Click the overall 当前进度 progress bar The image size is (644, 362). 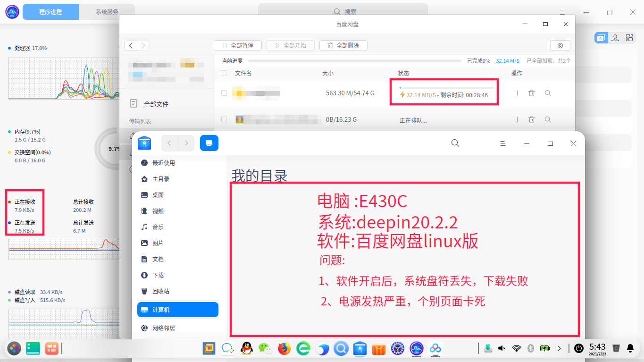pos(355,61)
